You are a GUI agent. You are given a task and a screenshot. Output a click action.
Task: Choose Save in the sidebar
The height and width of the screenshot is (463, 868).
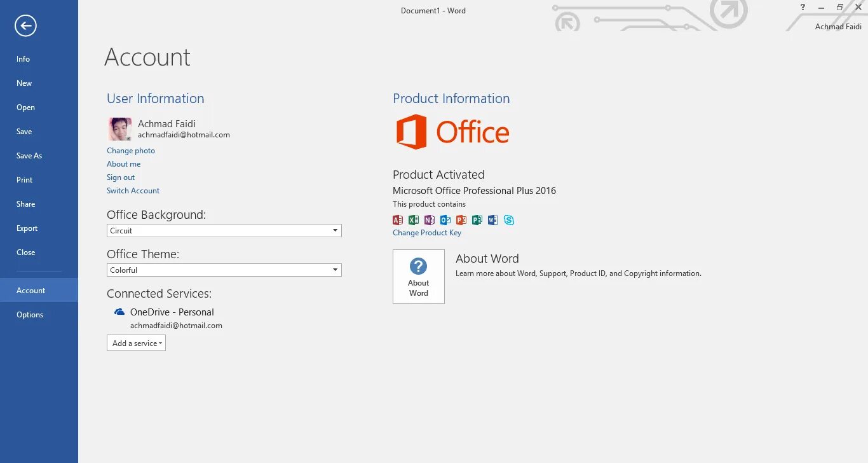click(x=39, y=132)
